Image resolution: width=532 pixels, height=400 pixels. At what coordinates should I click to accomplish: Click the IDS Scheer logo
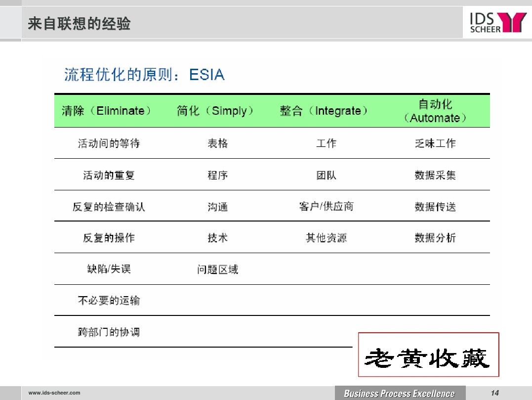(498, 22)
